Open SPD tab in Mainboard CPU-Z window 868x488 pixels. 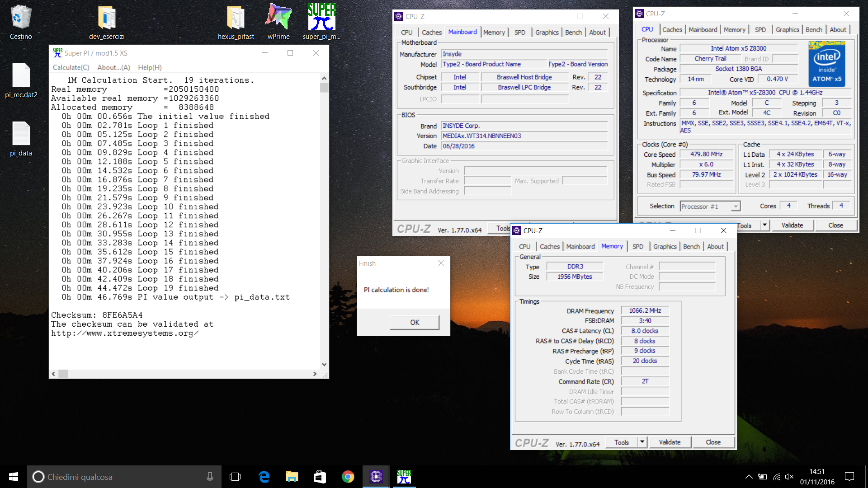(520, 33)
